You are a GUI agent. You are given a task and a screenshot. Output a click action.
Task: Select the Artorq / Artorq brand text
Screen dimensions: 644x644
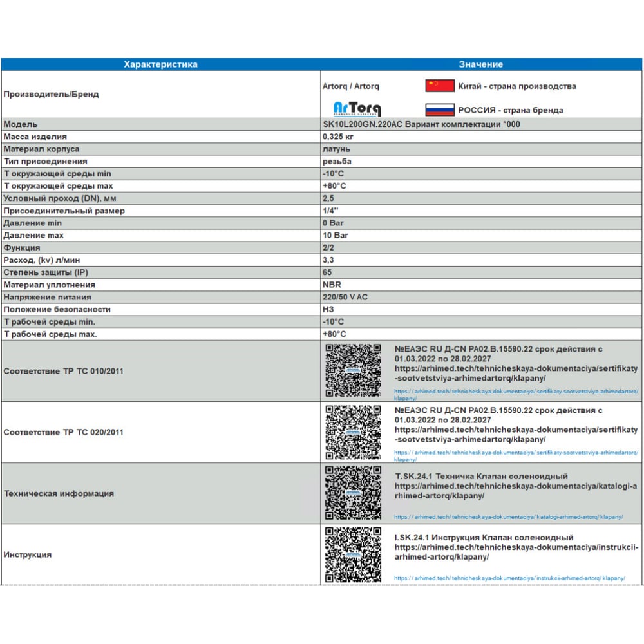pos(351,86)
